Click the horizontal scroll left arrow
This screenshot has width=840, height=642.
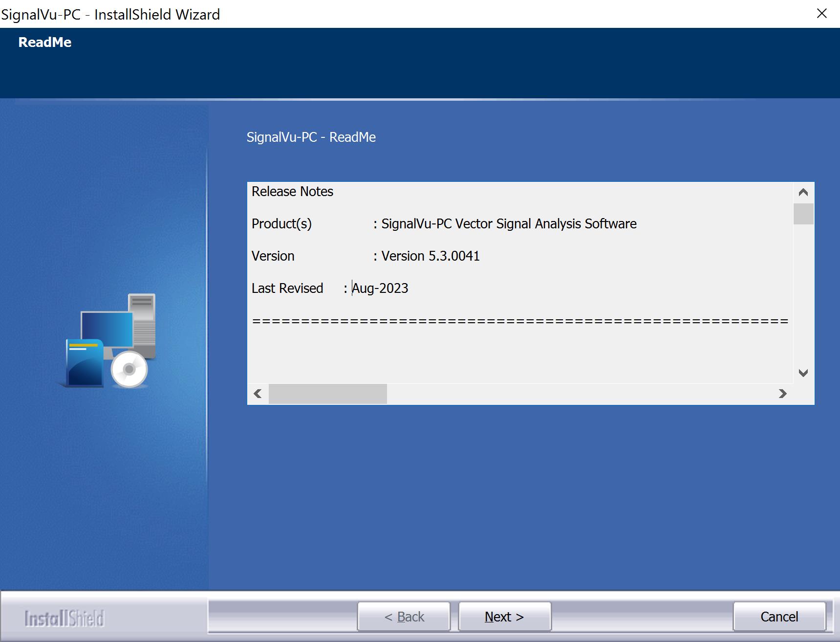(258, 394)
